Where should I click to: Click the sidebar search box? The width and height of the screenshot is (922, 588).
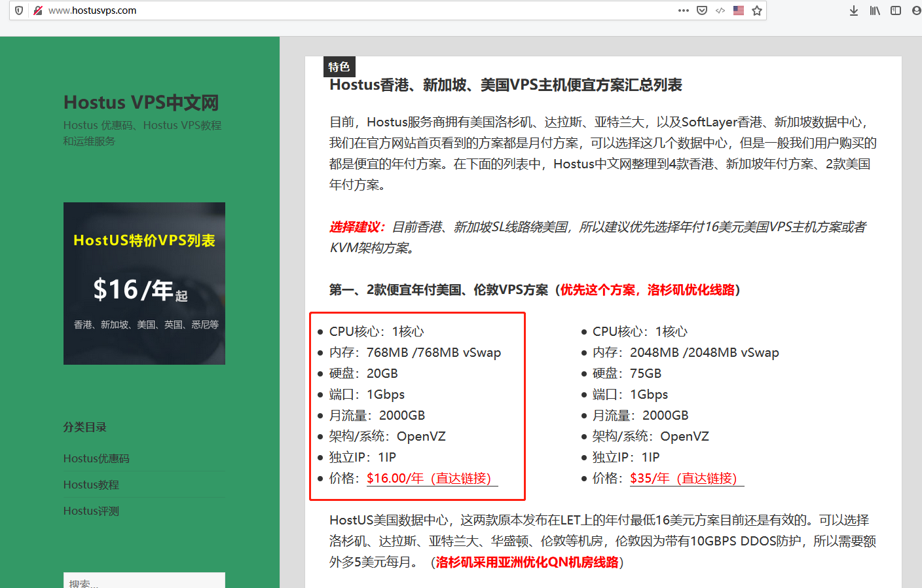click(x=144, y=581)
